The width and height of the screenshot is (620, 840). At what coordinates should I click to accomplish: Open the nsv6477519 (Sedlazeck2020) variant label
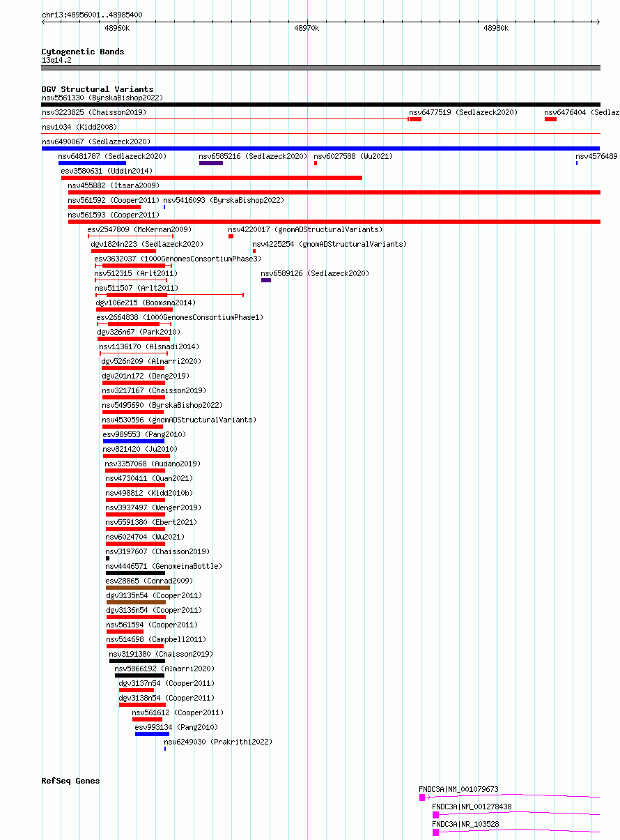463,112
